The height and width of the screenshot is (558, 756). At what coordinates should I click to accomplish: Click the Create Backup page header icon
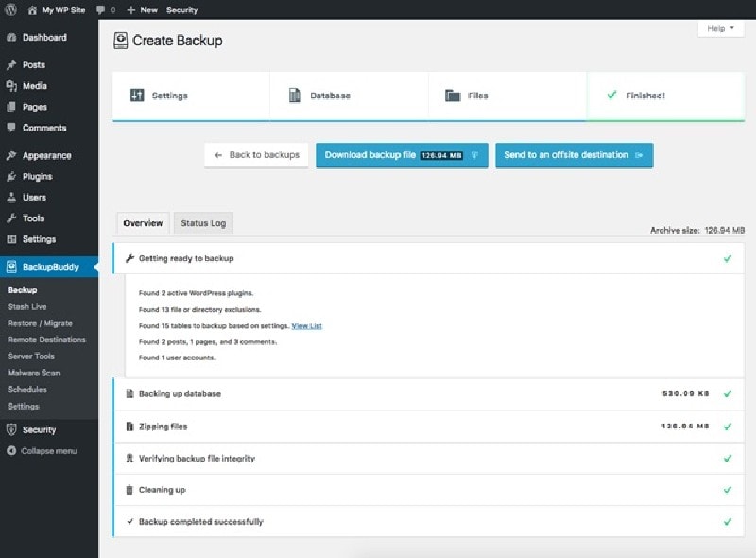coord(121,41)
